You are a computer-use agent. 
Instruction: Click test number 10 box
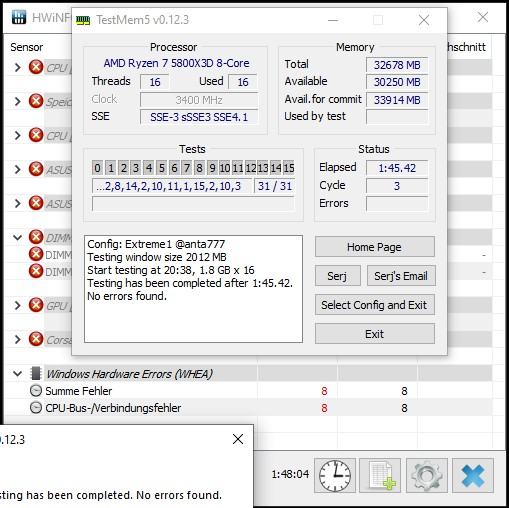tap(225, 168)
